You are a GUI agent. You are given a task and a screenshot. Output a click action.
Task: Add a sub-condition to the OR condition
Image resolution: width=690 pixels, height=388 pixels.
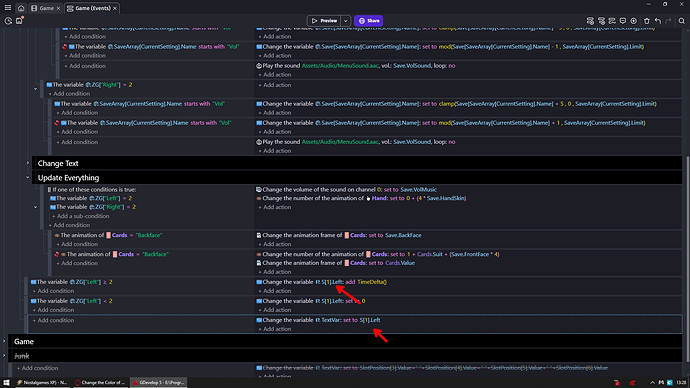[x=81, y=216]
